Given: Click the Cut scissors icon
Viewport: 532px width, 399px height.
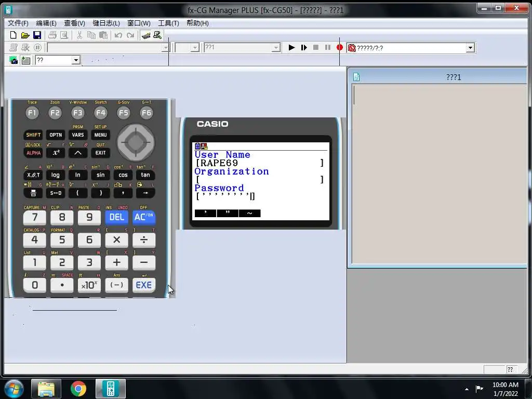Looking at the screenshot, I should 79,35.
